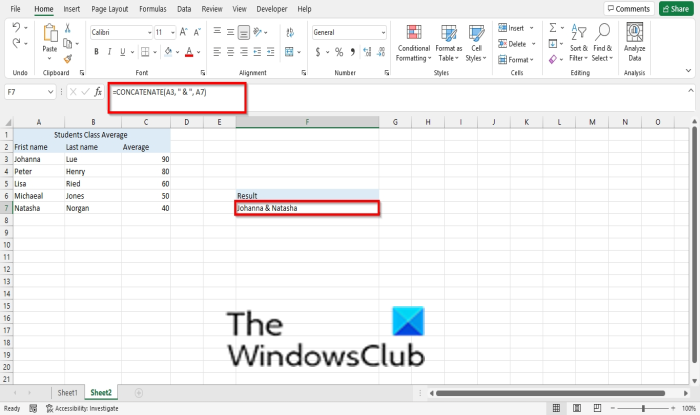This screenshot has width=700, height=415.
Task: Open the Borders icon
Action: (x=145, y=52)
